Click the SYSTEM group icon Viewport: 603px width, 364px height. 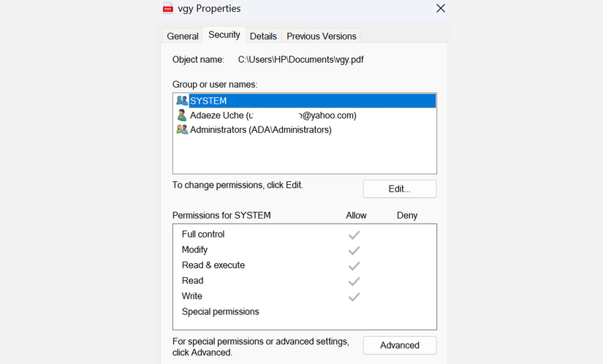pos(182,101)
